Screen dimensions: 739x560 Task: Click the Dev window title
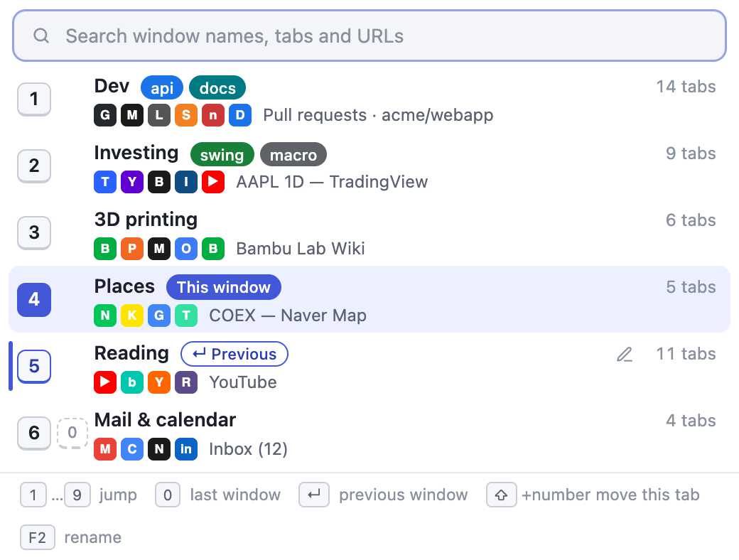pyautogui.click(x=112, y=86)
